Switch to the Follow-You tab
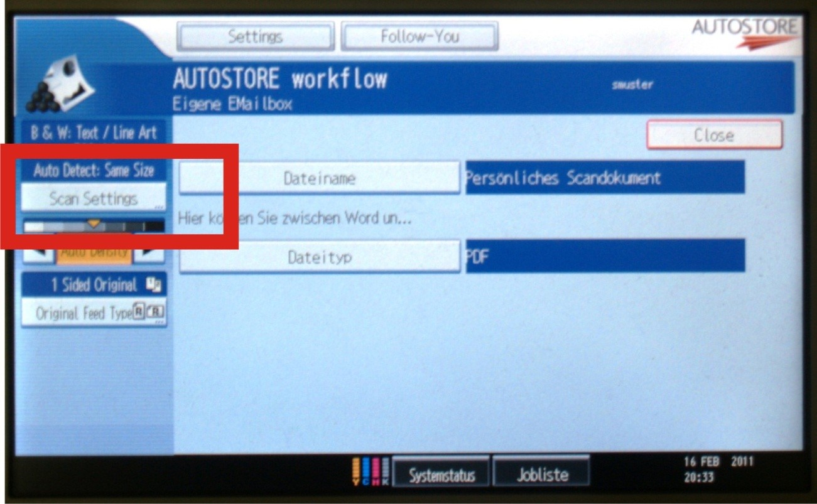The width and height of the screenshot is (817, 504). pos(419,37)
